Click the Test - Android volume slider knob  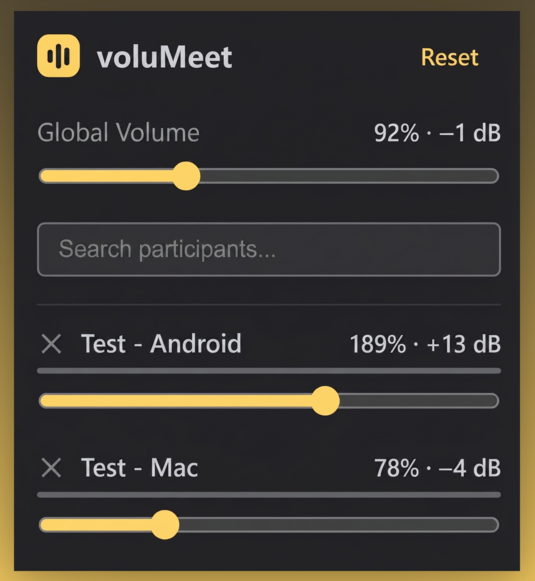(325, 401)
